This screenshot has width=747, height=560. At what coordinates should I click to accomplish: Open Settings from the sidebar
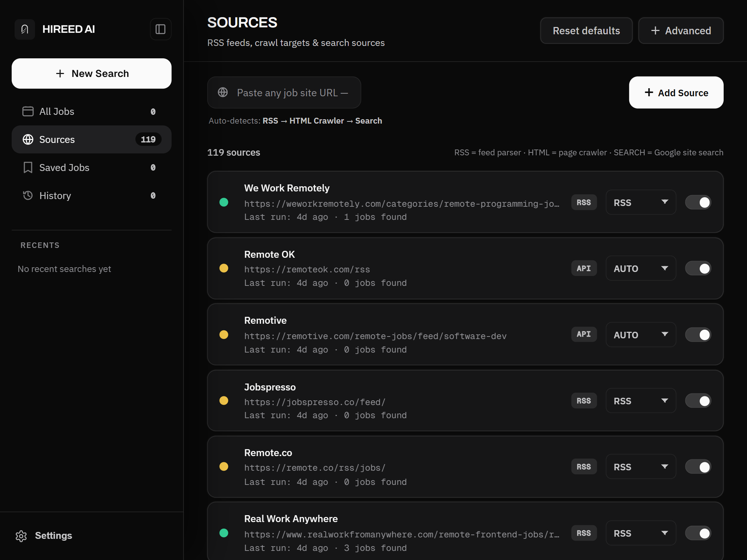coord(44,536)
